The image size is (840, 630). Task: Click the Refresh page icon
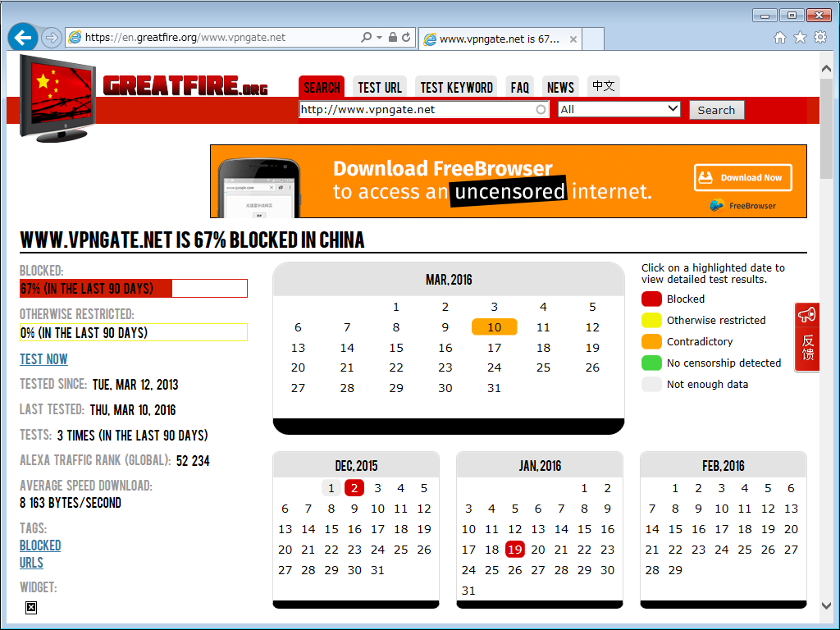pyautogui.click(x=406, y=37)
